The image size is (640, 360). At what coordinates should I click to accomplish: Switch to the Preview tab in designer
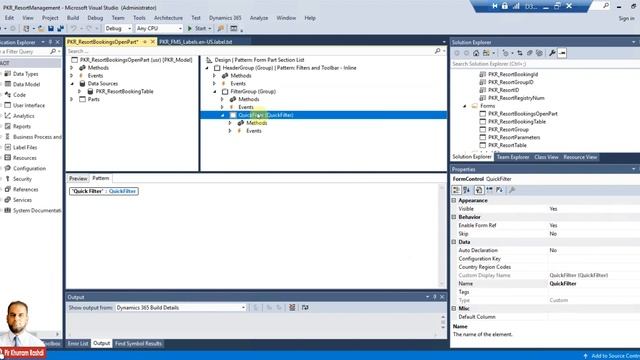[x=78, y=178]
